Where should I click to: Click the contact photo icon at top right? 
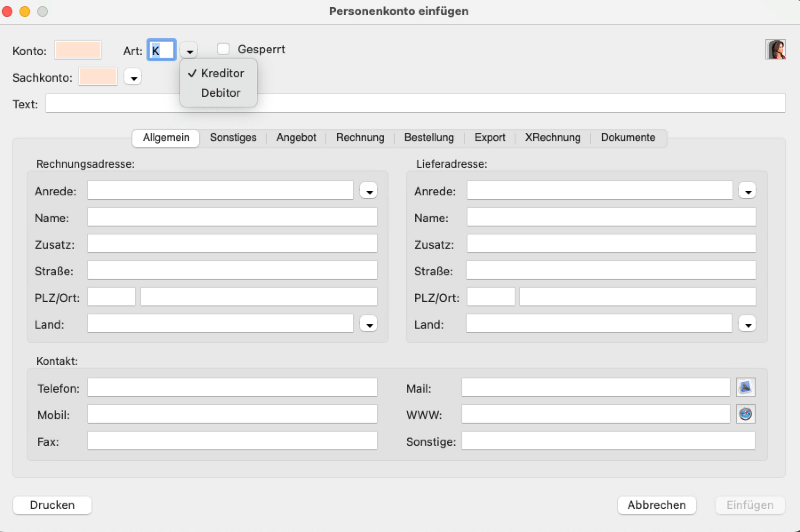point(775,50)
